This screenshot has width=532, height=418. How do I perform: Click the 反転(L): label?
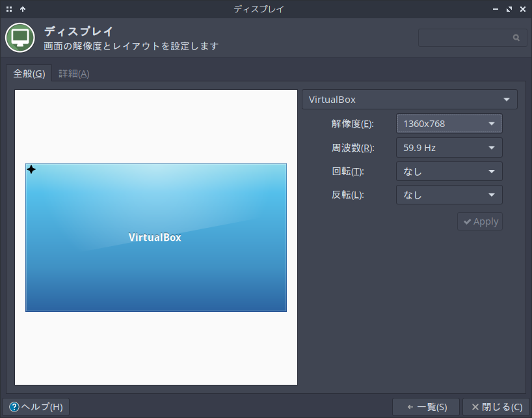tap(347, 195)
